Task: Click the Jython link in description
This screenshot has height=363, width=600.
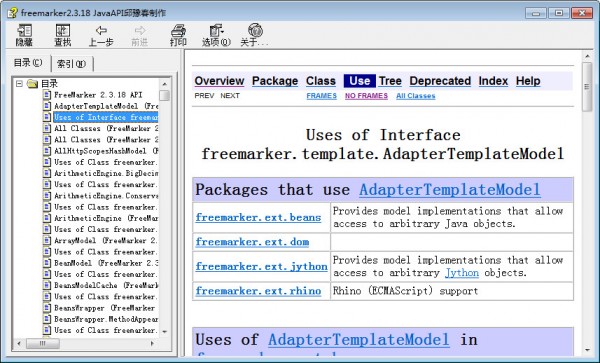Action: pos(462,273)
